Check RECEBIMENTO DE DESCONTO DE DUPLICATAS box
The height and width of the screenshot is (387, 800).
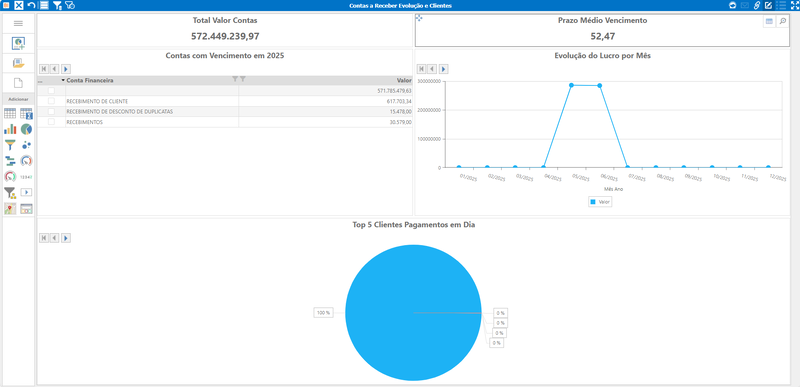pos(51,111)
